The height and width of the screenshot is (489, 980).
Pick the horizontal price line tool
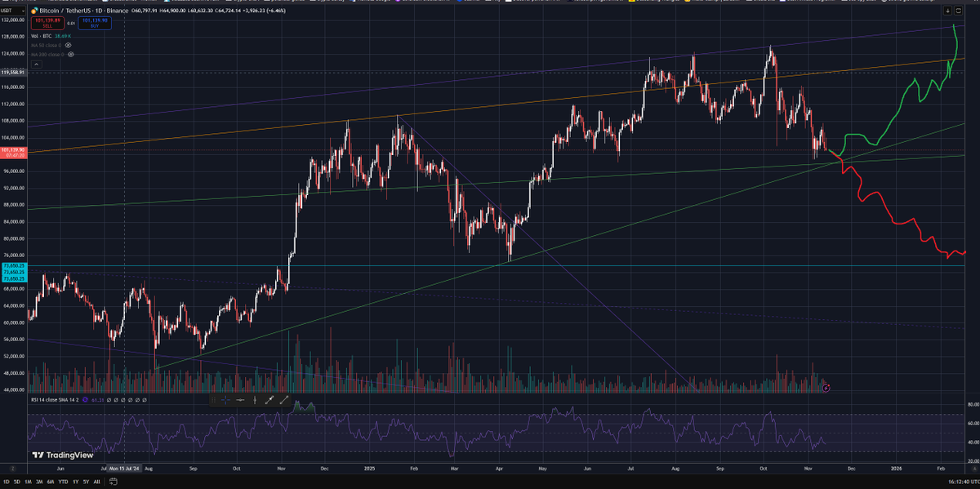[x=240, y=400]
